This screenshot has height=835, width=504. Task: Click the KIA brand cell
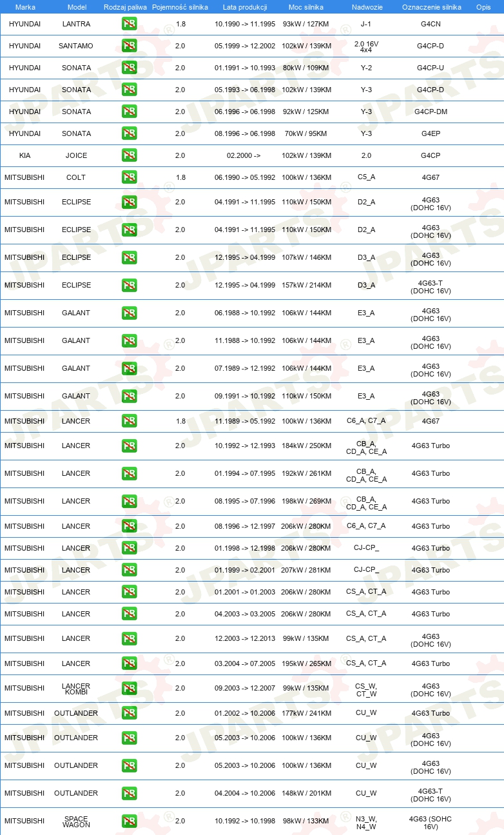[x=25, y=155]
